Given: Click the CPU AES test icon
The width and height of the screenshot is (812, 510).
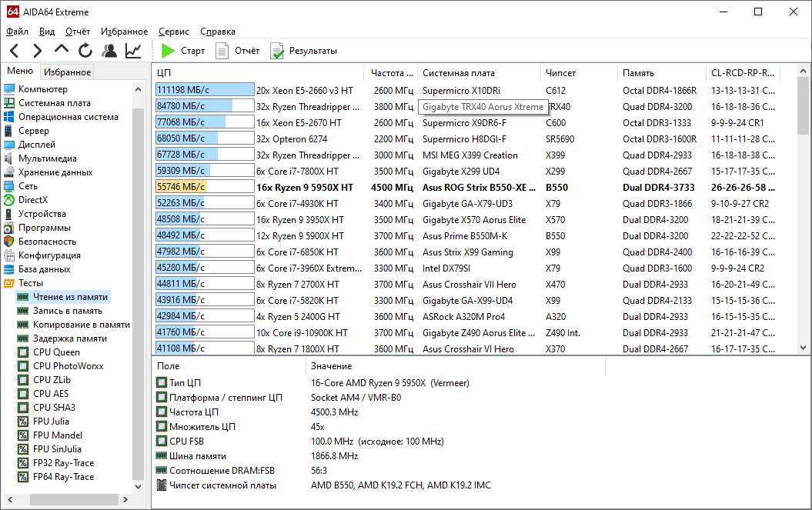Looking at the screenshot, I should [23, 394].
